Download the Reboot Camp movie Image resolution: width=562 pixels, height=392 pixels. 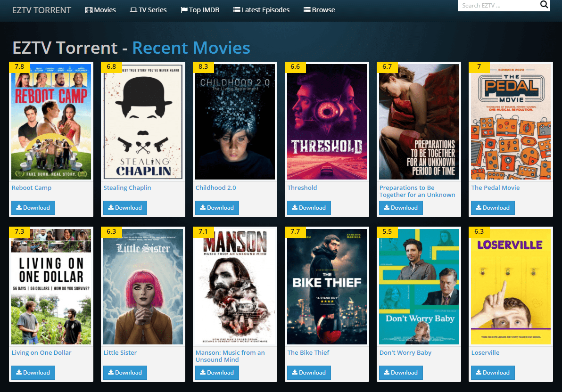[33, 208]
